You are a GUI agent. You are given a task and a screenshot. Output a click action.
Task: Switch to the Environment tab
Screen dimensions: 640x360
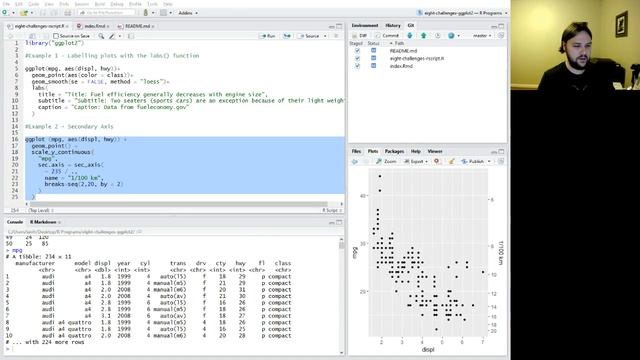click(364, 25)
